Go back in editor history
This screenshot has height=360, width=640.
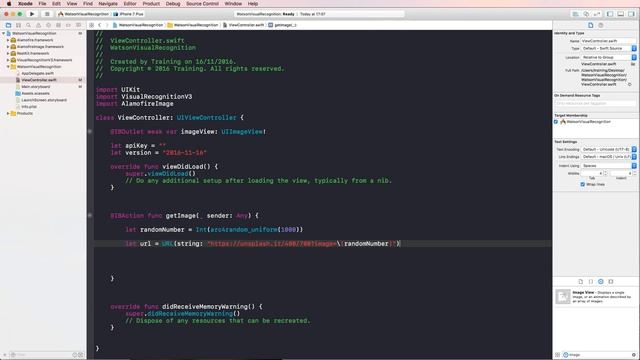click(100, 25)
